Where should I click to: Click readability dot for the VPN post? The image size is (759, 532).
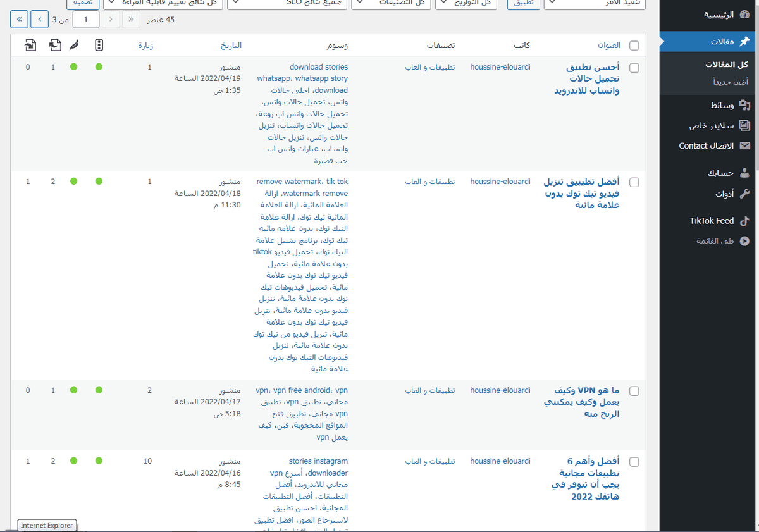pyautogui.click(x=74, y=390)
